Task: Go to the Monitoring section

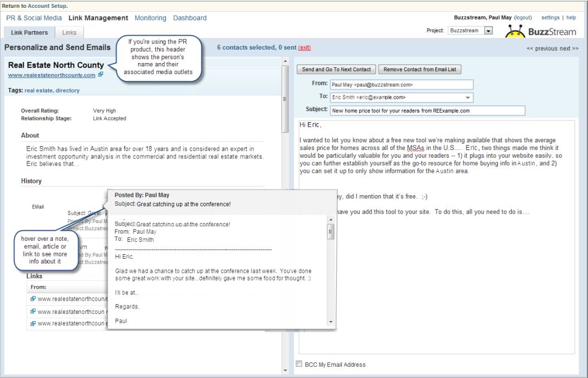Action: (150, 18)
